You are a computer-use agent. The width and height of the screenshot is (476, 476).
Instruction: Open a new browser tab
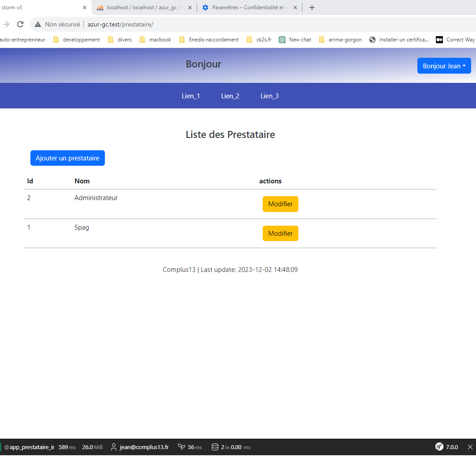pos(312,7)
